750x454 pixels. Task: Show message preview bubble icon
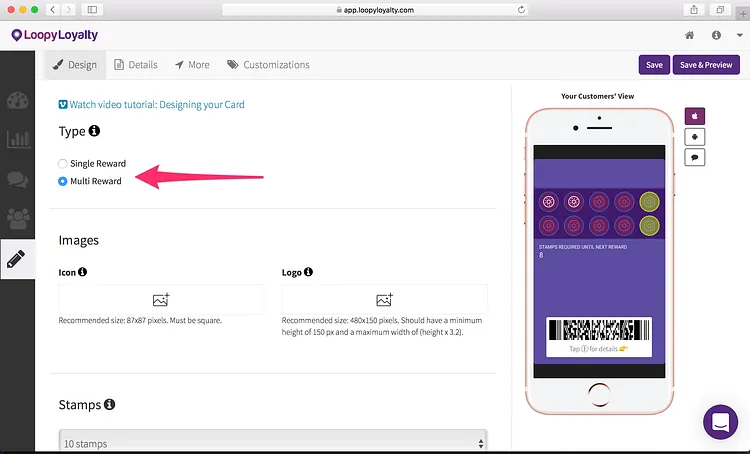pos(695,157)
